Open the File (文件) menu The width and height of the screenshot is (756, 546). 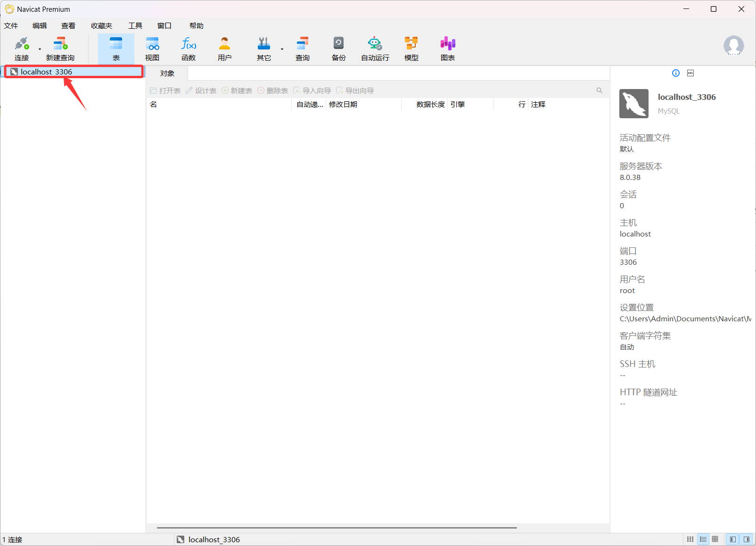[x=11, y=26]
